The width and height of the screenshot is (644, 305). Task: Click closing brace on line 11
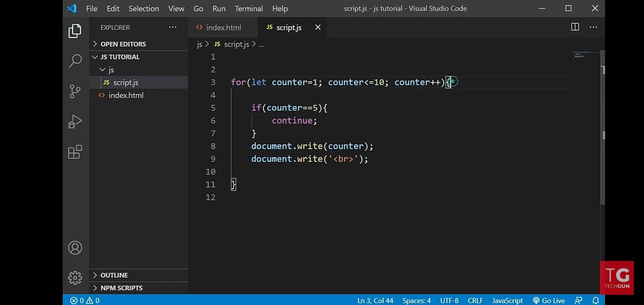233,185
